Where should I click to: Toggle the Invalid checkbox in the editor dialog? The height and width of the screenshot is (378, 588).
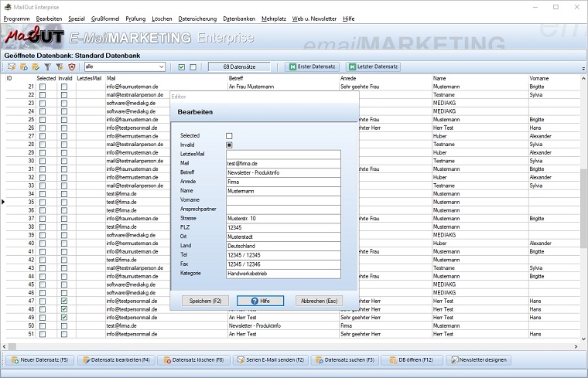tap(229, 145)
